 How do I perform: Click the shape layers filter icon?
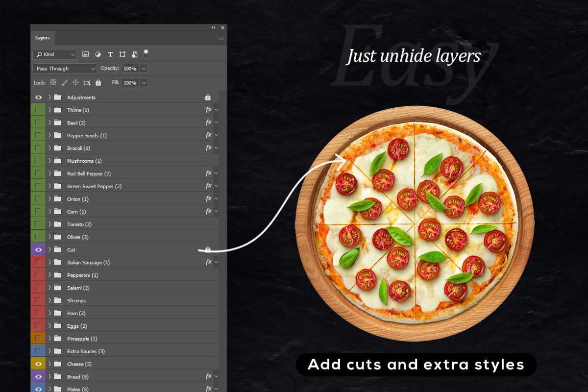click(x=122, y=54)
